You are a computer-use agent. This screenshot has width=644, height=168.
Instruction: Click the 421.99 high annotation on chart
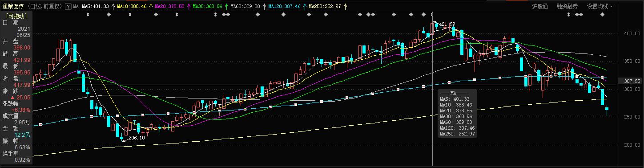pos(447,24)
